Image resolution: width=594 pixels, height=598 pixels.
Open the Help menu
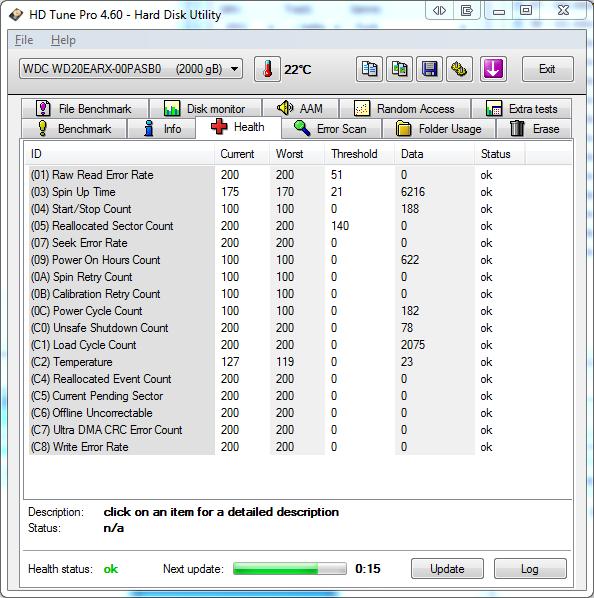coord(63,40)
